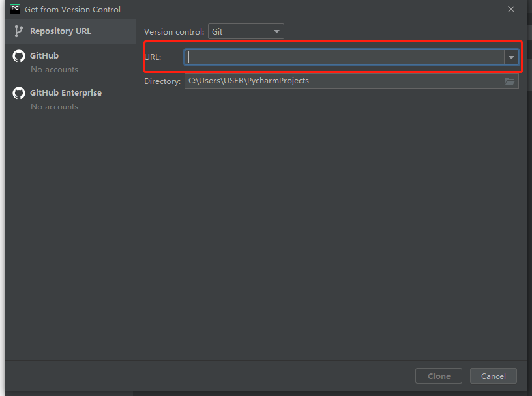This screenshot has width=532, height=396.
Task: Click "No accounts" text under GitHub Enterprise
Action: [54, 106]
